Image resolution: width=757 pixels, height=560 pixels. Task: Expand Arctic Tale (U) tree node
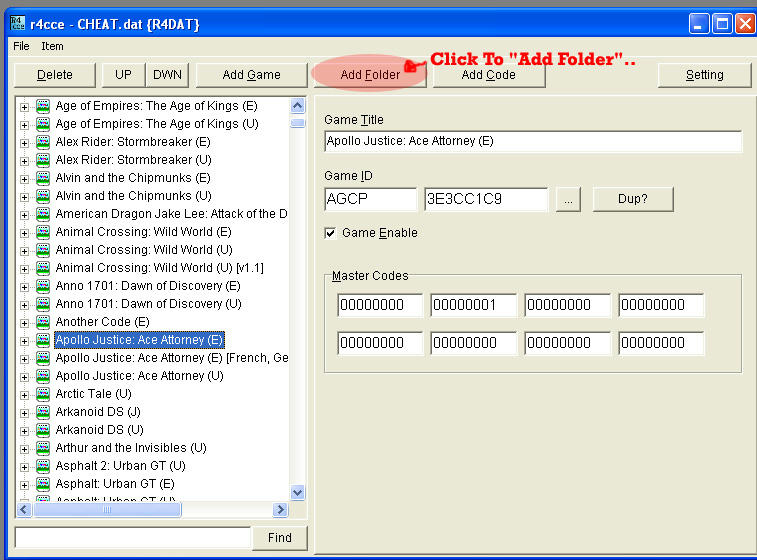[x=24, y=395]
